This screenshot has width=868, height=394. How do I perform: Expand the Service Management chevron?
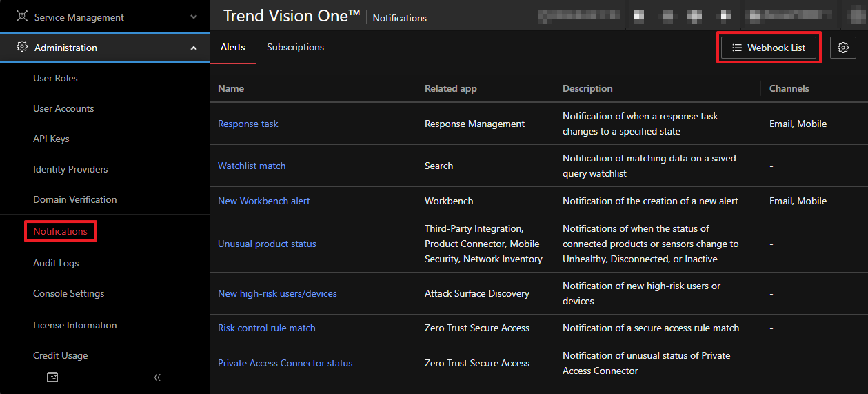pos(194,17)
